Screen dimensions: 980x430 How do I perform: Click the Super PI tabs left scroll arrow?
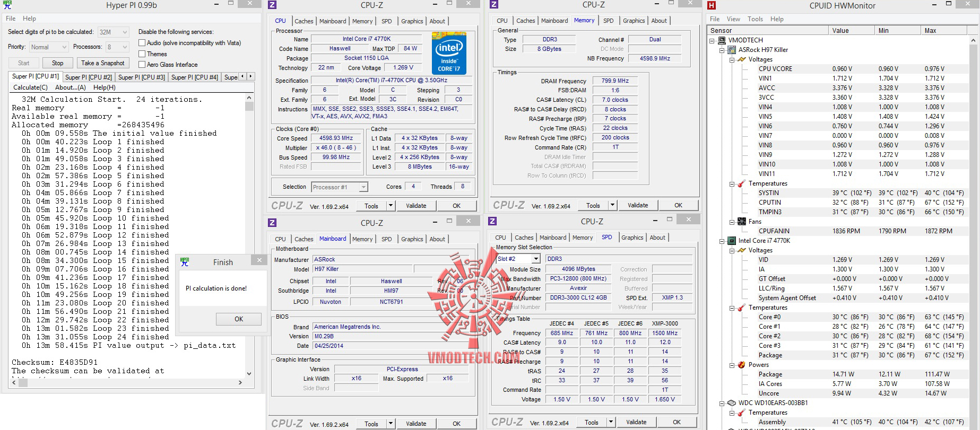(243, 76)
